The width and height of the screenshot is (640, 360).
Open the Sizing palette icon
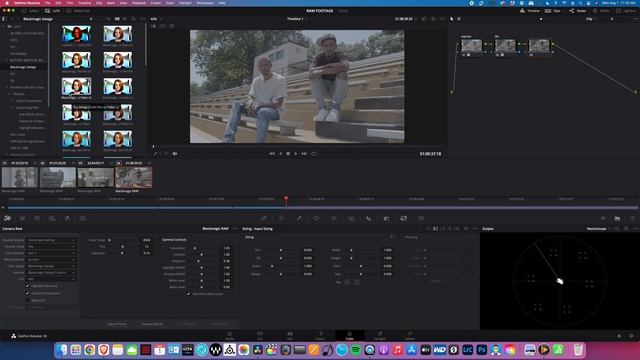404,219
